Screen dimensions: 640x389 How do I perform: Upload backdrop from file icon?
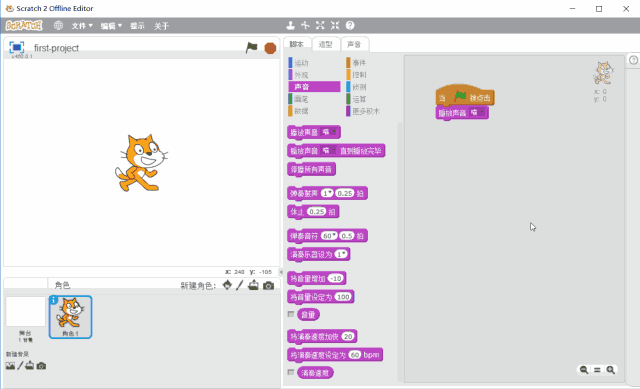tap(30, 365)
